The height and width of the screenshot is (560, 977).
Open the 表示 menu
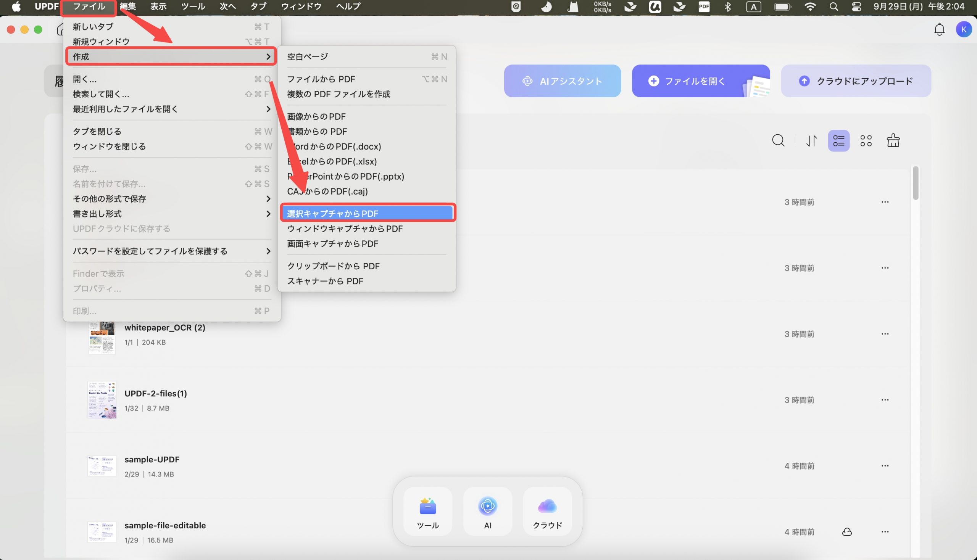[158, 6]
